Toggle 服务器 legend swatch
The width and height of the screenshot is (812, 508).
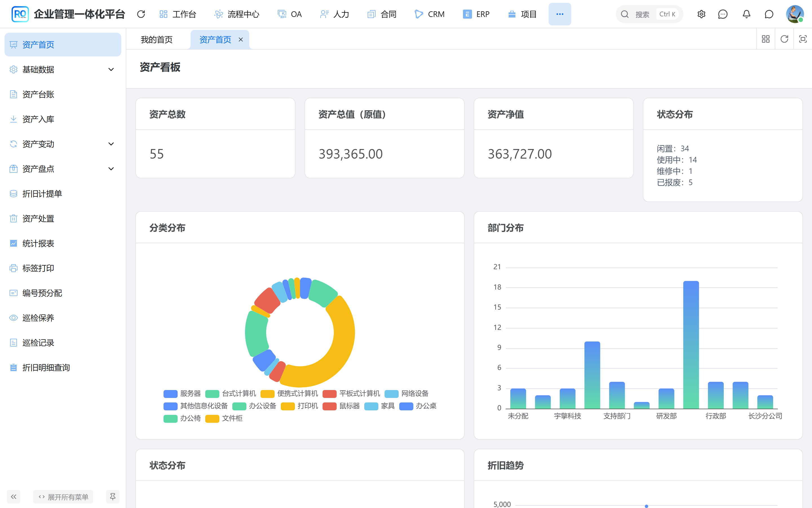tap(171, 394)
